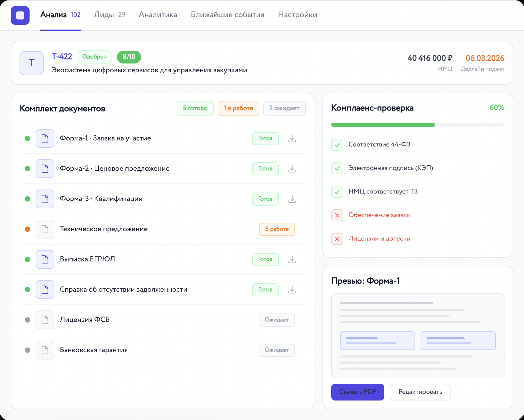Open the Лицензия ФСБ document icon
This screenshot has width=524, height=420.
45,320
